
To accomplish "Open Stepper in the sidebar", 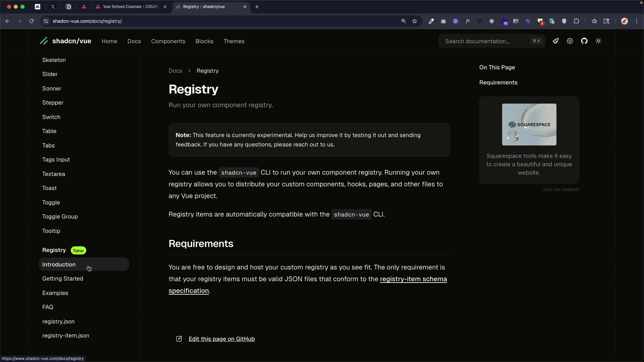I will tap(53, 103).
